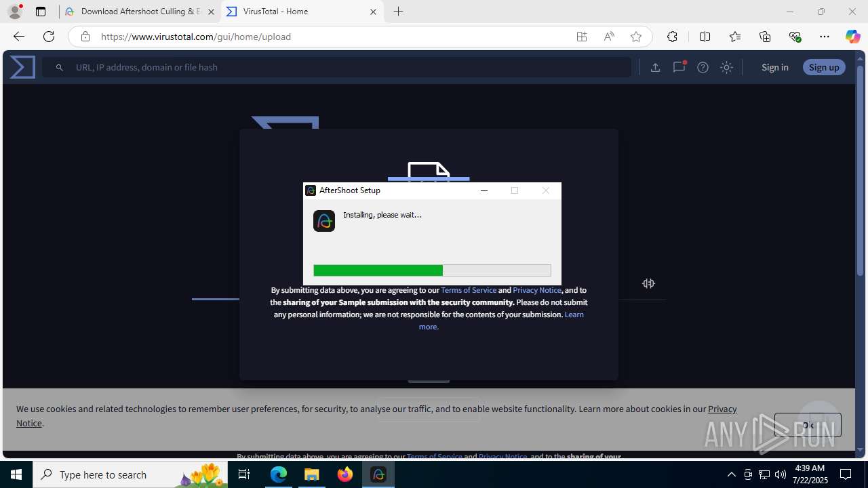Open the Edge profile icon
868x488 pixels.
click(15, 12)
